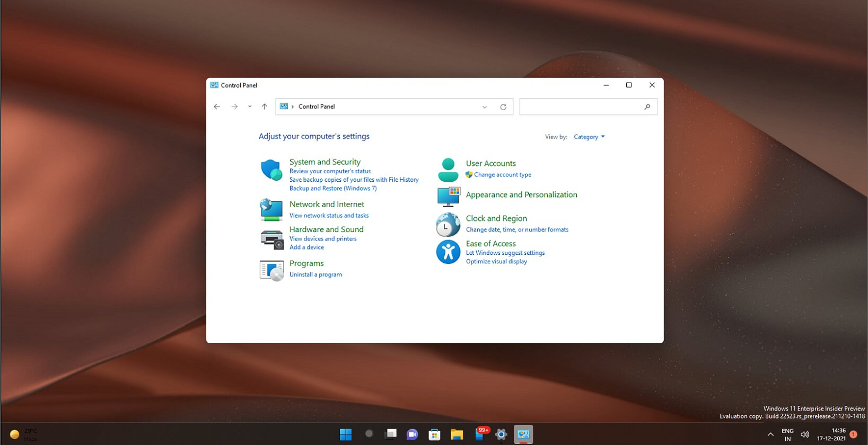Click Change account type link
The image size is (868, 445).
pos(502,175)
